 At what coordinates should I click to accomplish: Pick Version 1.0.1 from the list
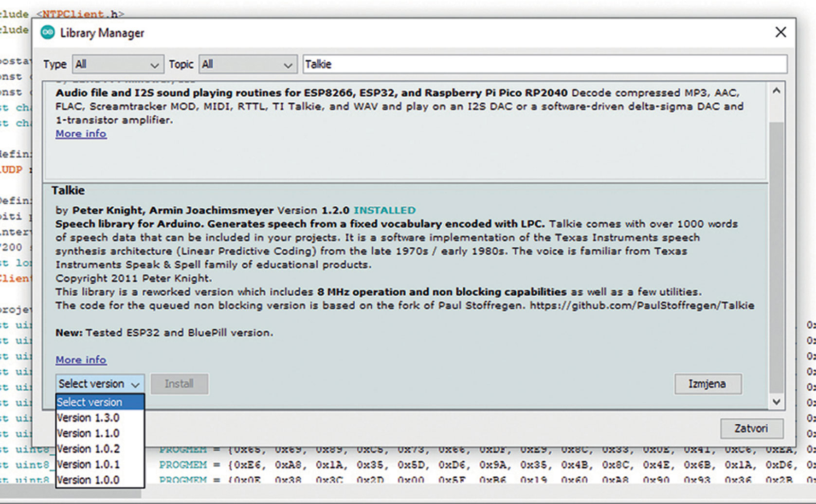point(100,465)
